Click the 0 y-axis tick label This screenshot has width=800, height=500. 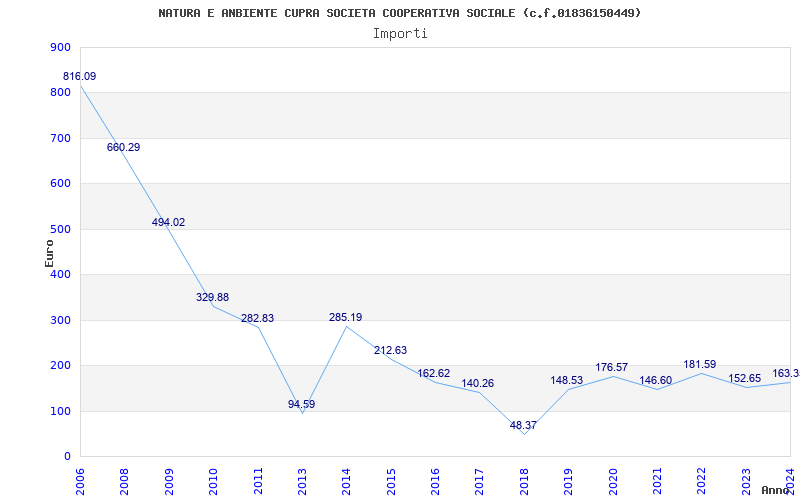[67, 457]
